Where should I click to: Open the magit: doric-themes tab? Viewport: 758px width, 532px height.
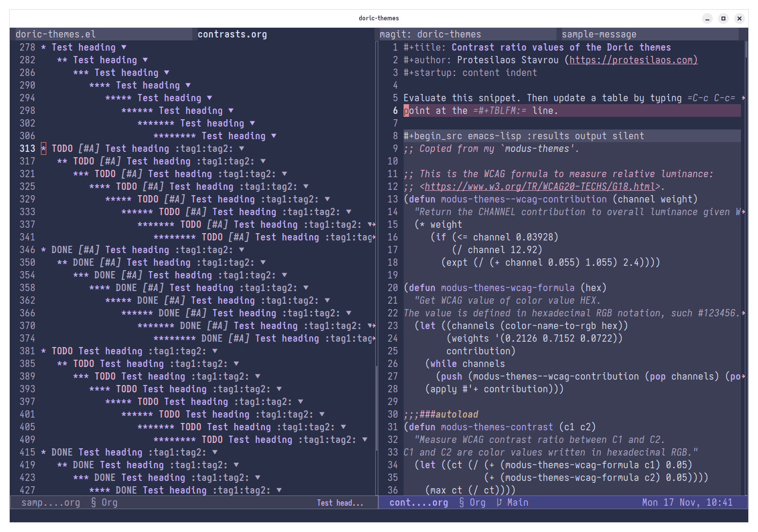pos(430,34)
